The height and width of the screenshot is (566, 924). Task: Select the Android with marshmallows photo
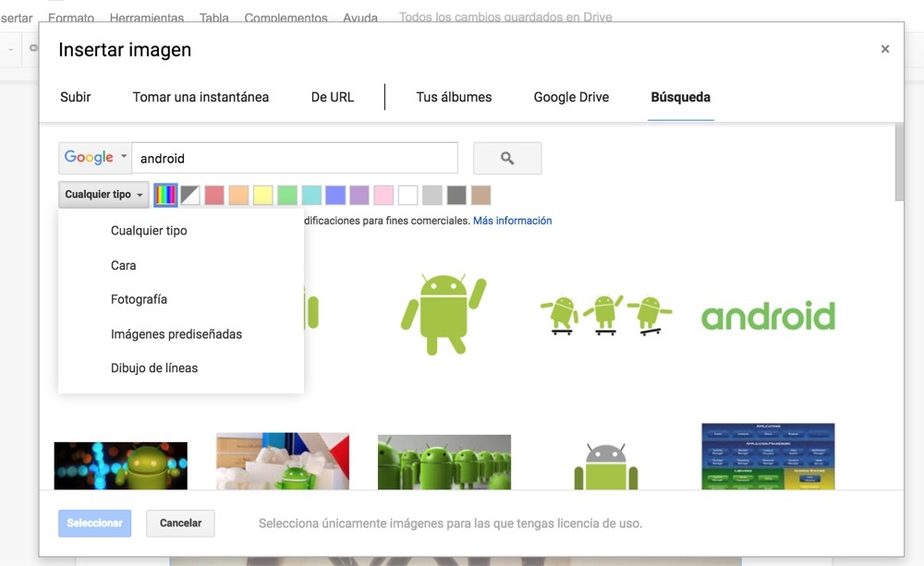[282, 461]
